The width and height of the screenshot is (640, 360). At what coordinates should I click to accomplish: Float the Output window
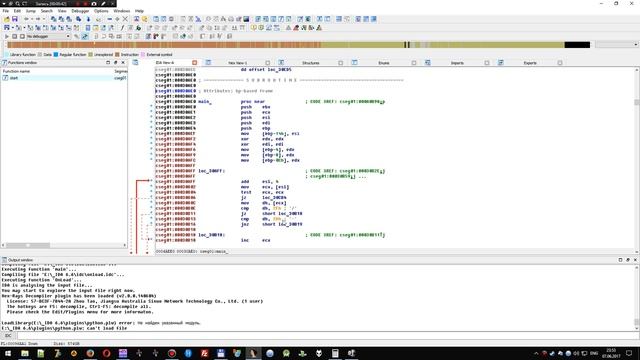(620, 260)
